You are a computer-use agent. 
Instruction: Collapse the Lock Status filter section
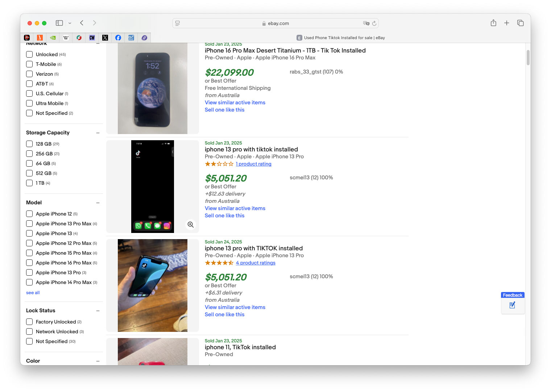click(x=98, y=311)
